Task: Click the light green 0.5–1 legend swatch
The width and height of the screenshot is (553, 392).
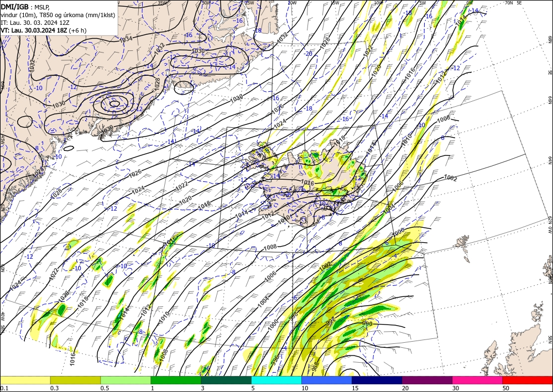Action: click(126, 380)
